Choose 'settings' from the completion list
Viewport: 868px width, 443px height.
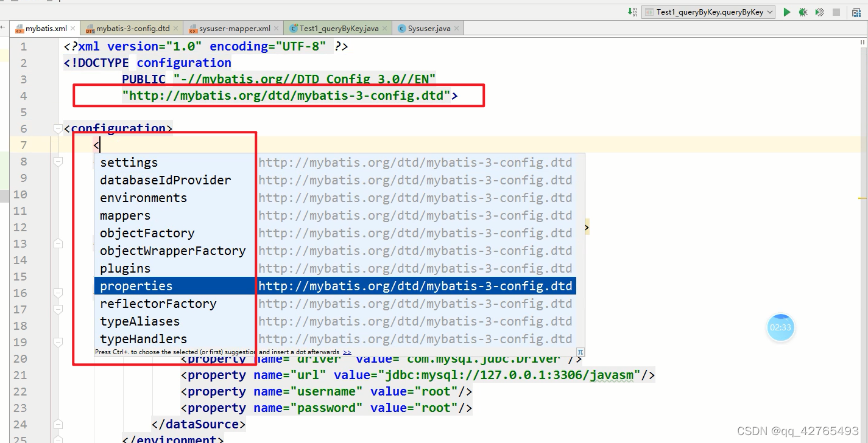tap(335, 162)
